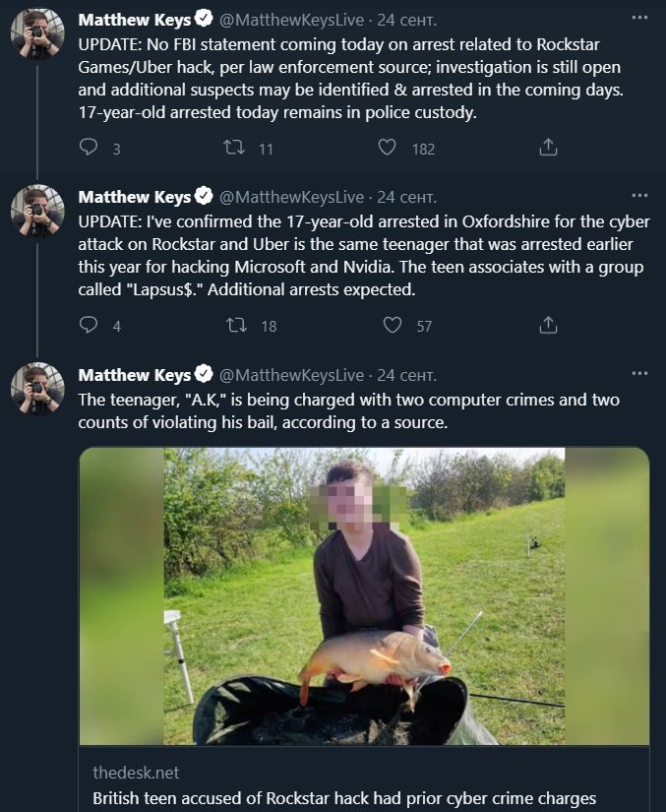The image size is (666, 812).
Task: Click @MatthewKeysLive handle on second tweet
Action: [x=290, y=197]
